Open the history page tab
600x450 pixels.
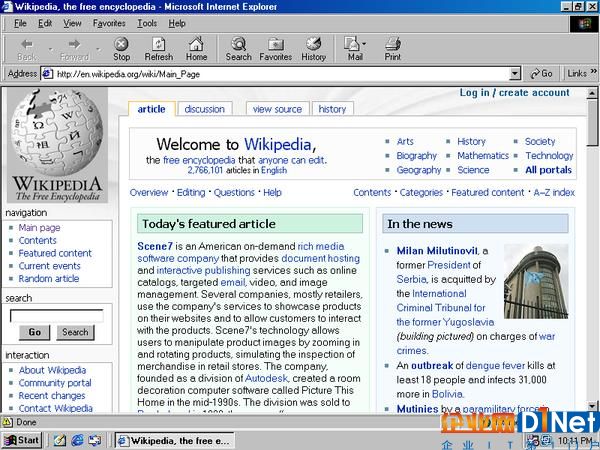[332, 109]
